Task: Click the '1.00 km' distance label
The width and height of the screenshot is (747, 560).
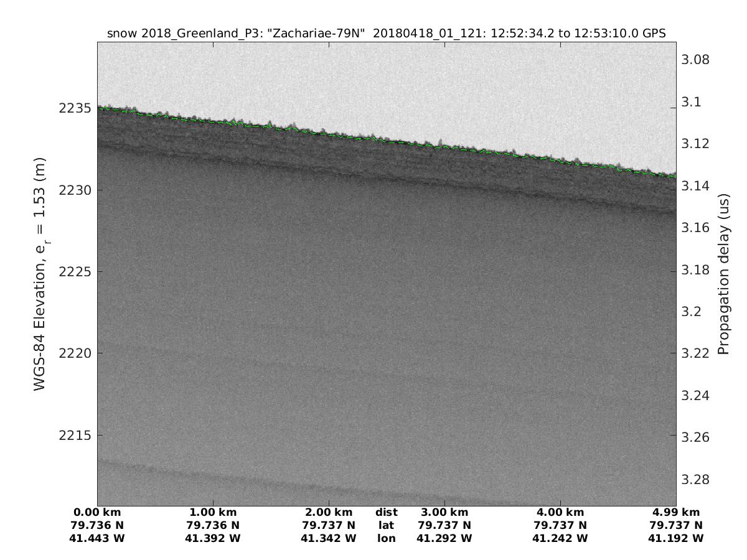Action: [213, 513]
